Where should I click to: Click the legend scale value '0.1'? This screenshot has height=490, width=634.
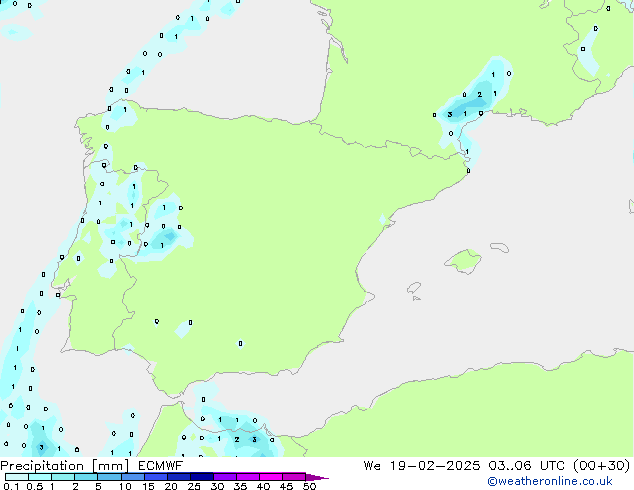coord(11,486)
